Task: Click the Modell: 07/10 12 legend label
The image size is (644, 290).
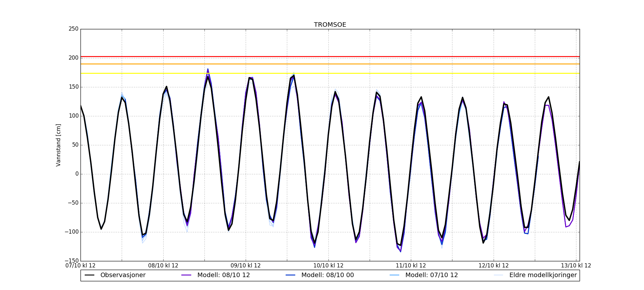Action: pos(431,275)
